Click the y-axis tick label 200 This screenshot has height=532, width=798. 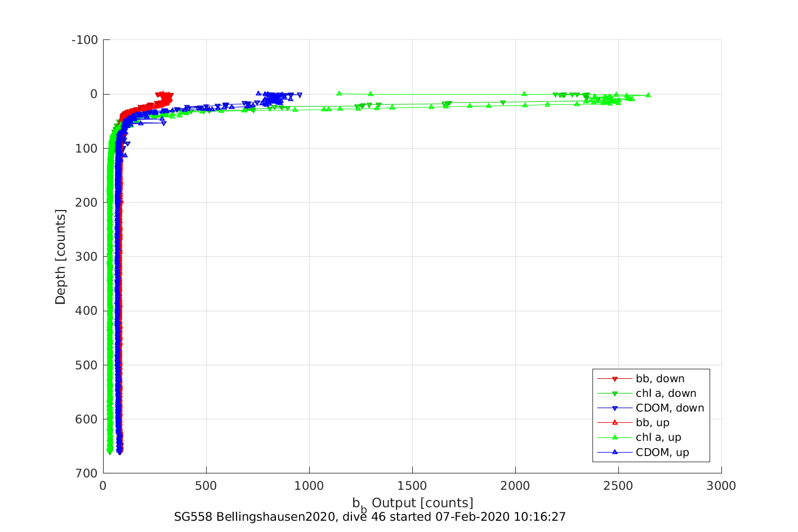87,202
